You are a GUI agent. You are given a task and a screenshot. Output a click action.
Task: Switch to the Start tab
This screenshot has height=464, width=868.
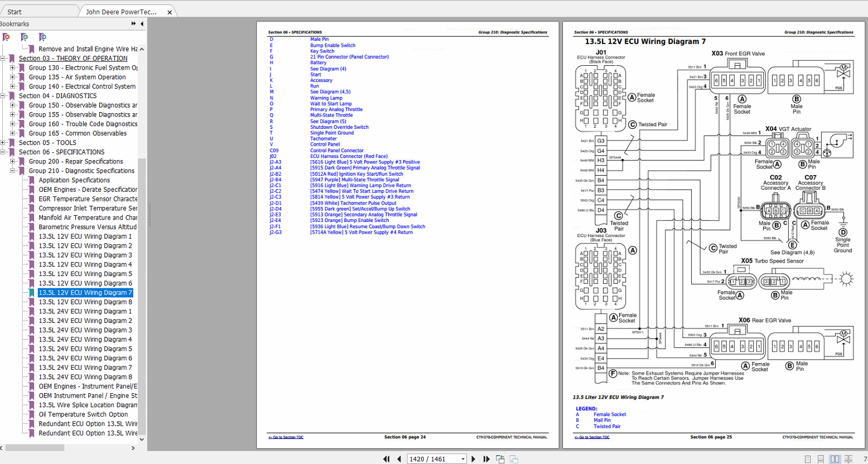tap(15, 12)
